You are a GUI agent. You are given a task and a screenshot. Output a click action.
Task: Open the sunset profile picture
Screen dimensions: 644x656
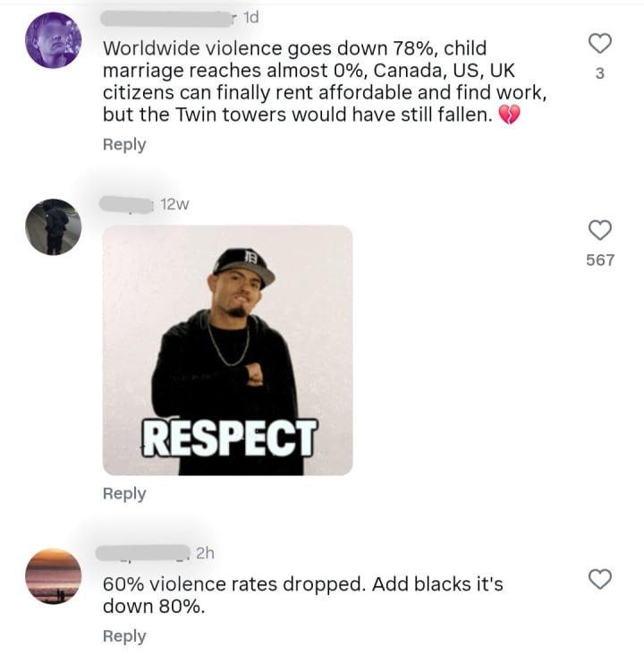point(53,576)
